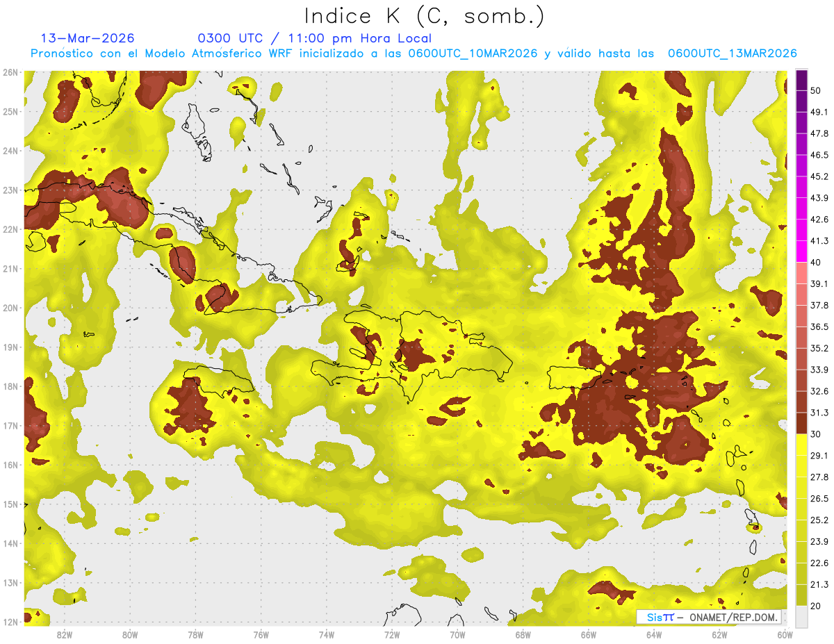Click the colorbar value 25.2
Screen dimensions: 834x644
(x=819, y=520)
